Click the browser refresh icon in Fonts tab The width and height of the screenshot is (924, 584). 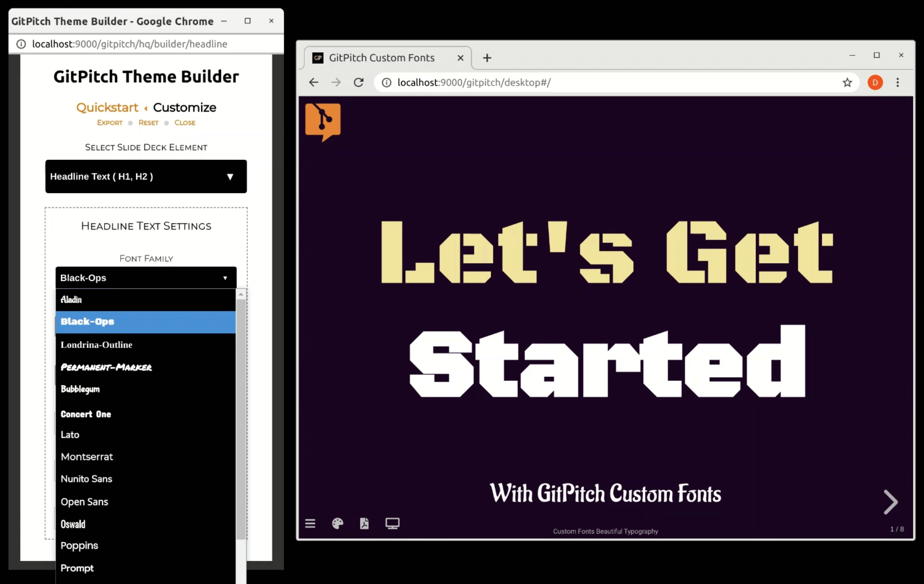(358, 82)
